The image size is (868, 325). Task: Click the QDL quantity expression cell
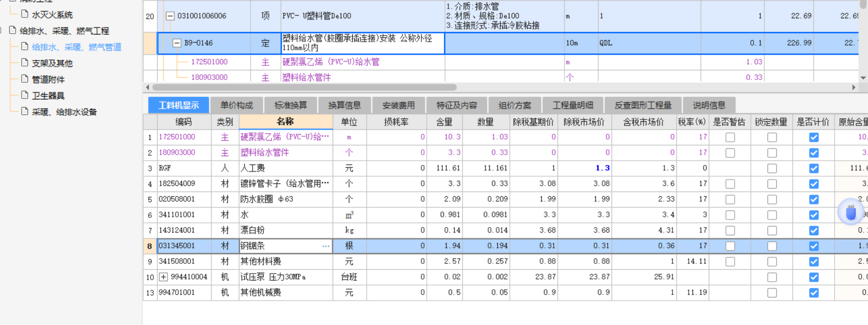click(x=649, y=43)
